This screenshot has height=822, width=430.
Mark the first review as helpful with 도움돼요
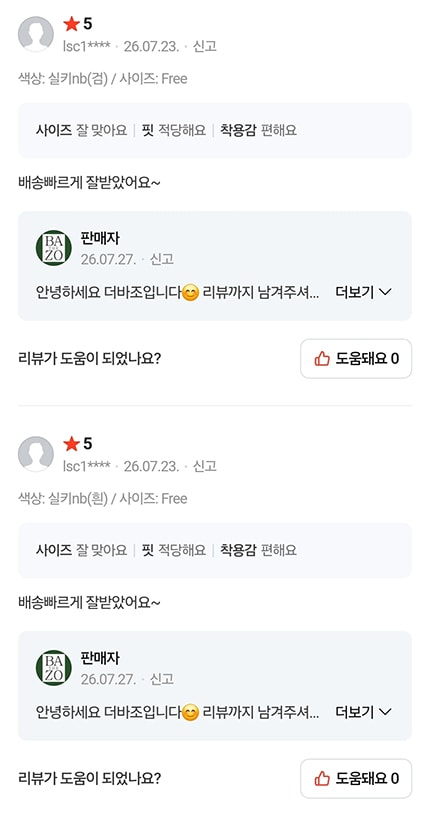(x=356, y=359)
